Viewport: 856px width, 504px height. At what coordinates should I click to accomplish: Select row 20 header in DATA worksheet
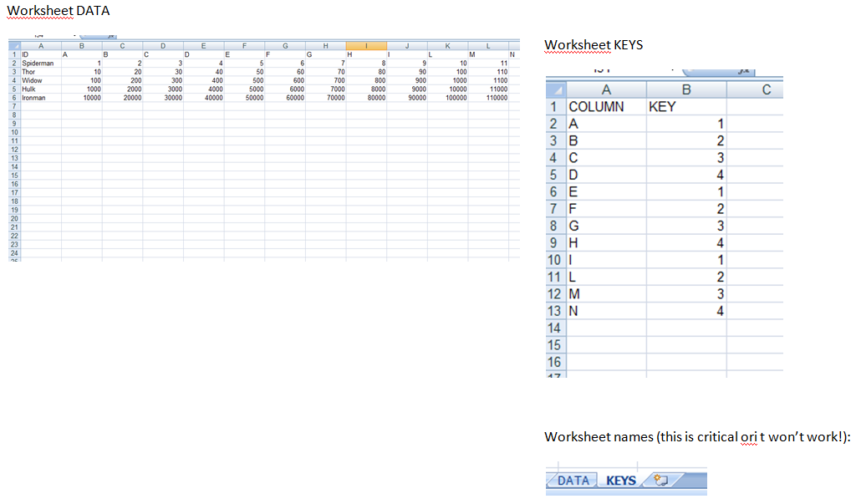[14, 219]
